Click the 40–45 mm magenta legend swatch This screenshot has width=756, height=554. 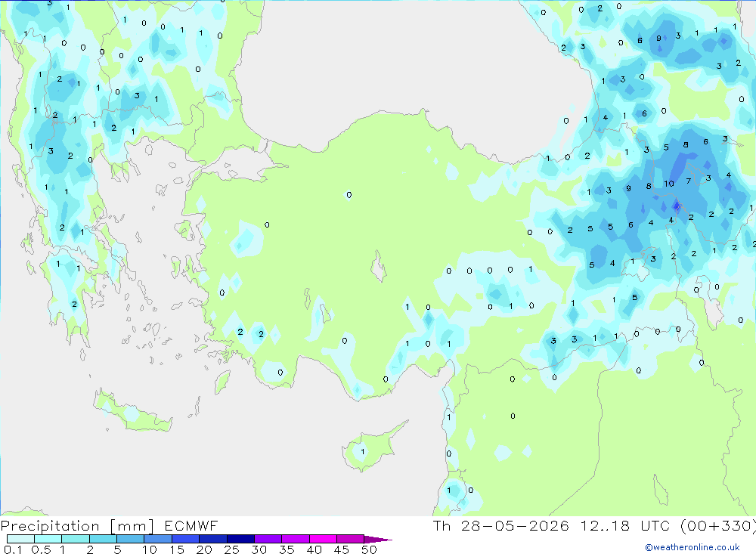pyautogui.click(x=323, y=539)
